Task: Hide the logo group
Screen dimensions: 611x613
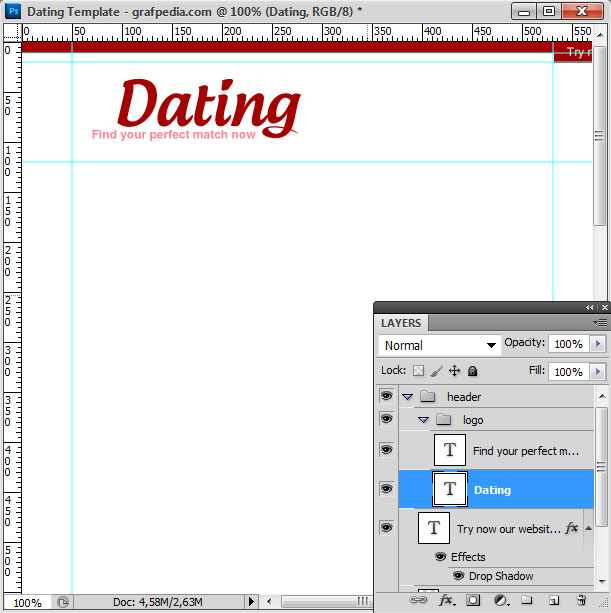Action: click(386, 419)
